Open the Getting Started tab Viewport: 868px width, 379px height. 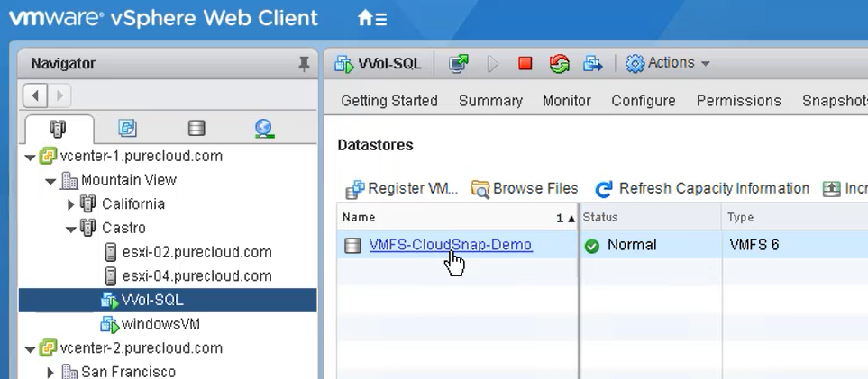[389, 101]
